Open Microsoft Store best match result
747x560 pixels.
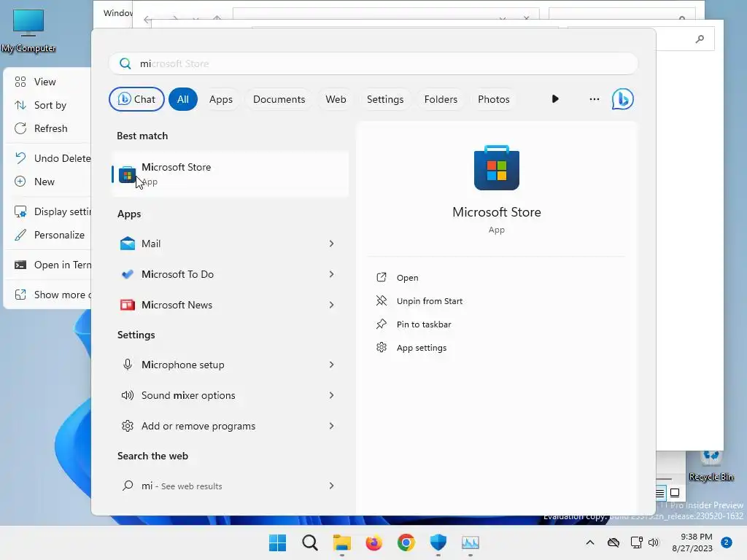click(231, 174)
